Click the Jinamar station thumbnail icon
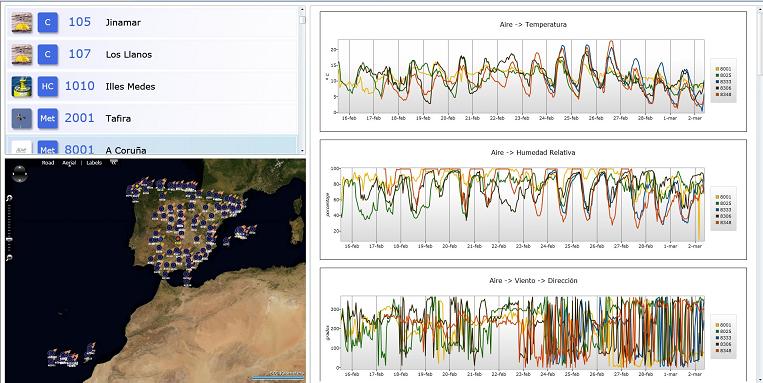Image resolution: width=763 pixels, height=383 pixels. [21, 22]
